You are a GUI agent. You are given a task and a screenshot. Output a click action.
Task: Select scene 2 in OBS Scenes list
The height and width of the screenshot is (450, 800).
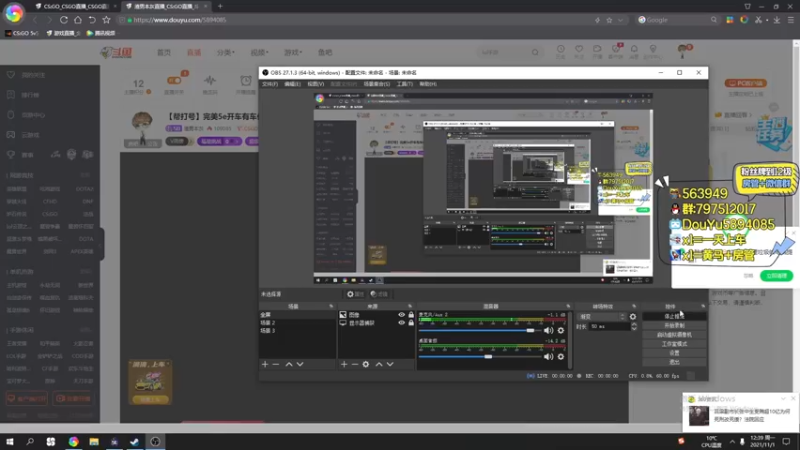297,323
